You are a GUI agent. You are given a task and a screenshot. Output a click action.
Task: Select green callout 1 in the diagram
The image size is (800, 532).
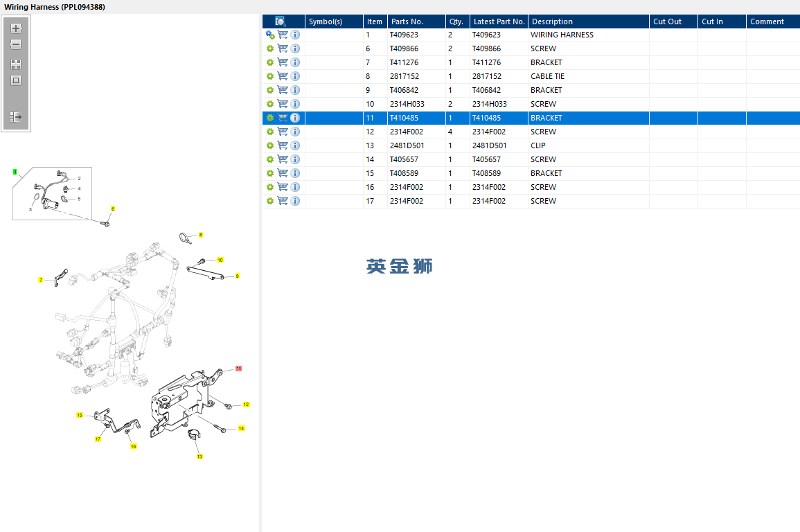pos(15,172)
